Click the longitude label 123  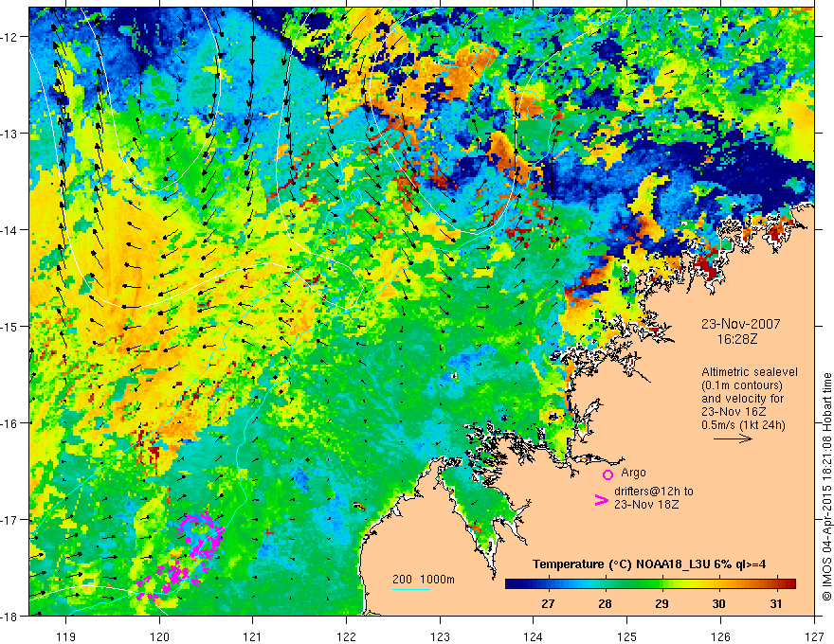click(x=440, y=636)
